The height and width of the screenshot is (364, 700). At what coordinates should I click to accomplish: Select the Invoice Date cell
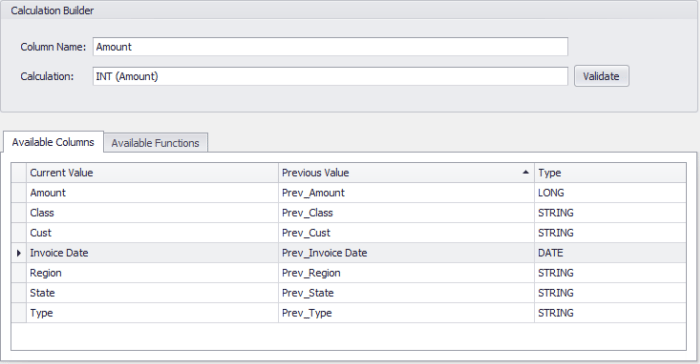coord(152,253)
